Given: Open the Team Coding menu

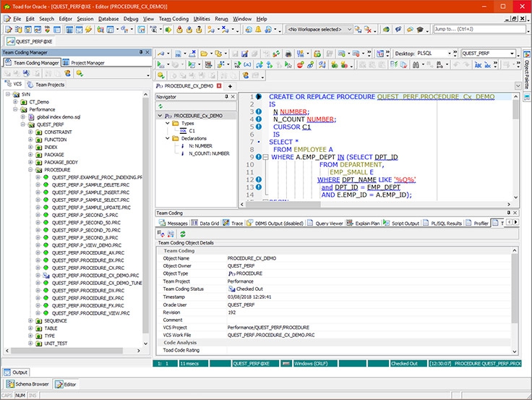Looking at the screenshot, I should [173, 18].
